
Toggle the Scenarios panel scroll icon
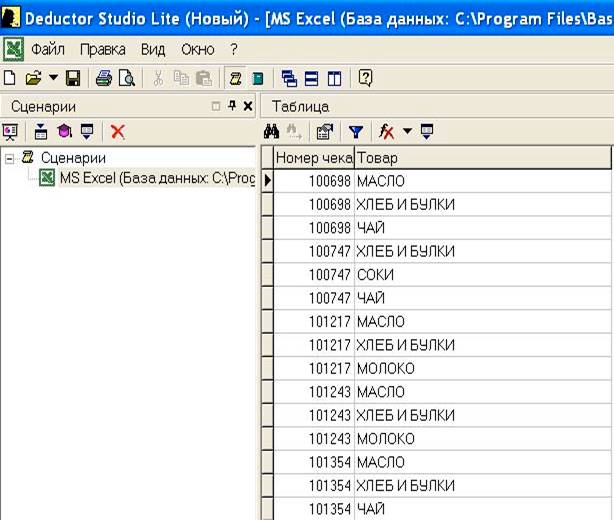point(235,78)
